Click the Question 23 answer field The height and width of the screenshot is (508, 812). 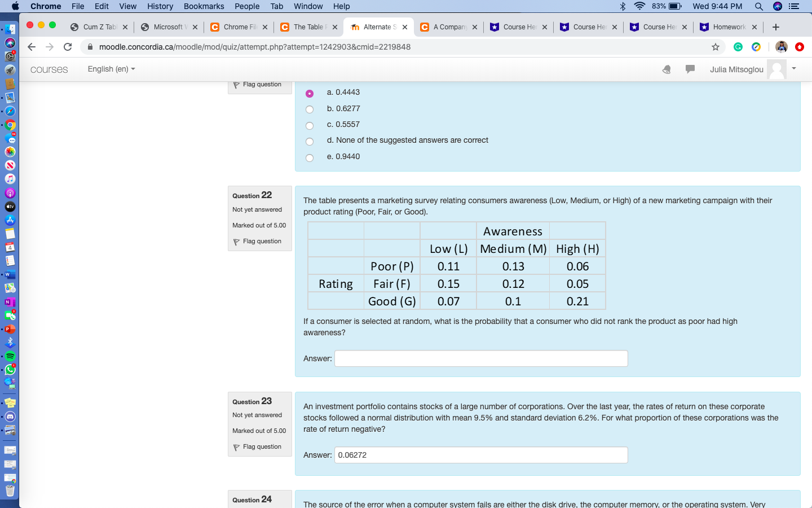point(481,455)
